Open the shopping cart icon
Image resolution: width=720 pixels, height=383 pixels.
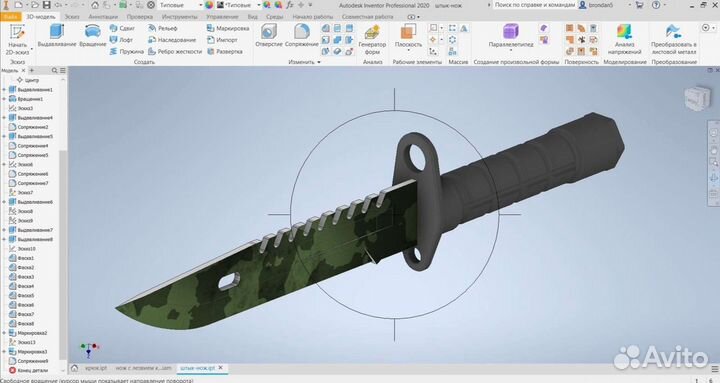639,5
